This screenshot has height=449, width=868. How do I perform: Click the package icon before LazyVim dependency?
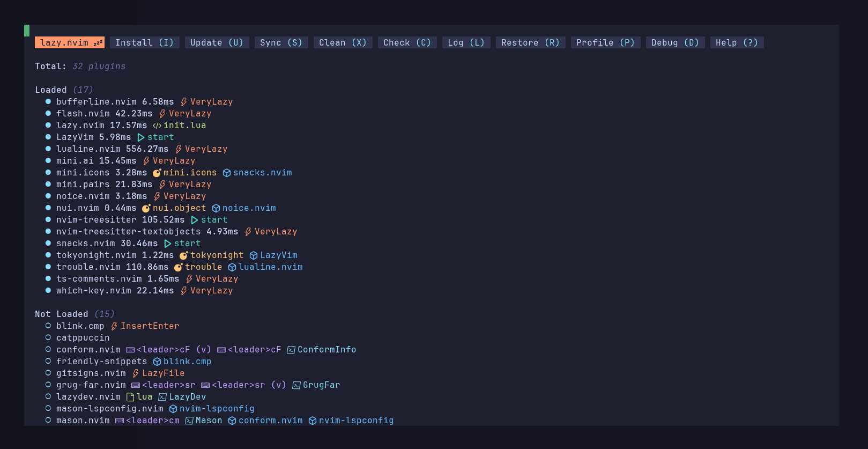coord(254,255)
